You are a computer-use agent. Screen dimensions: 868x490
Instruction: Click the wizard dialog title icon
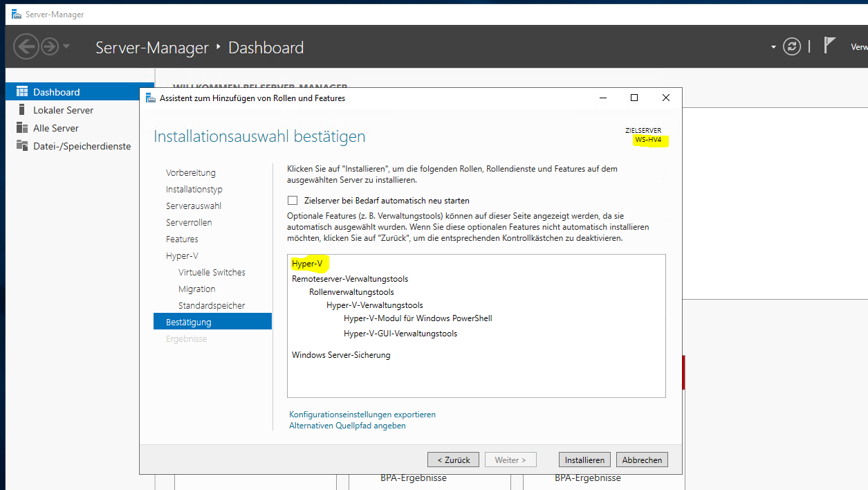tap(151, 98)
